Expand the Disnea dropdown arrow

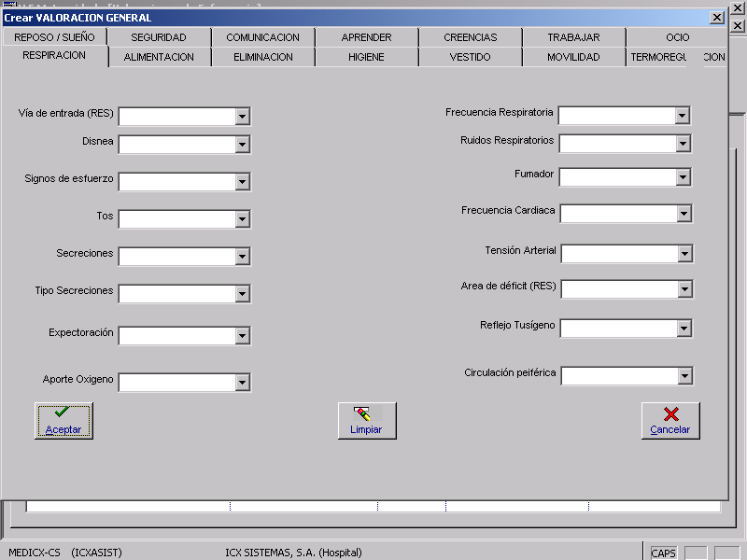243,145
